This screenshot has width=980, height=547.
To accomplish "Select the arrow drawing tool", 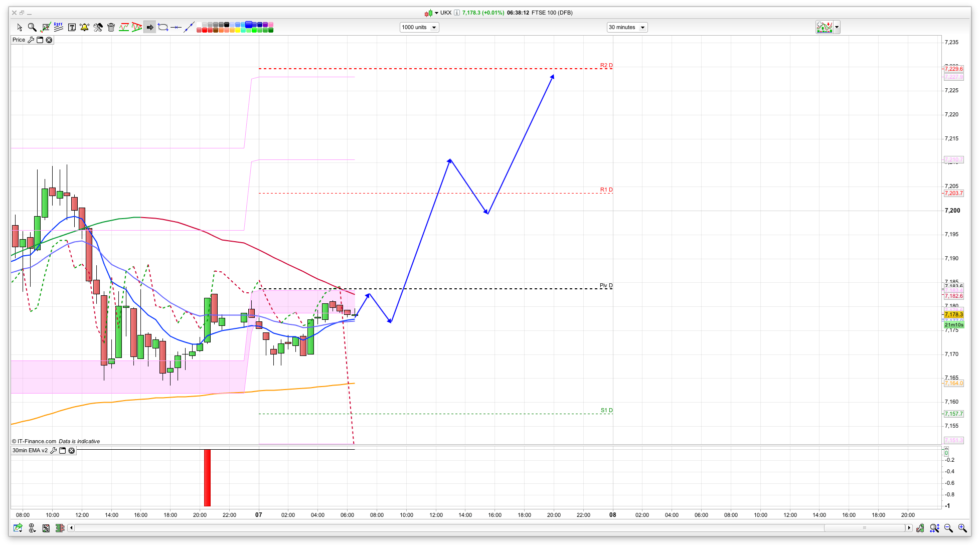I will click(x=150, y=28).
